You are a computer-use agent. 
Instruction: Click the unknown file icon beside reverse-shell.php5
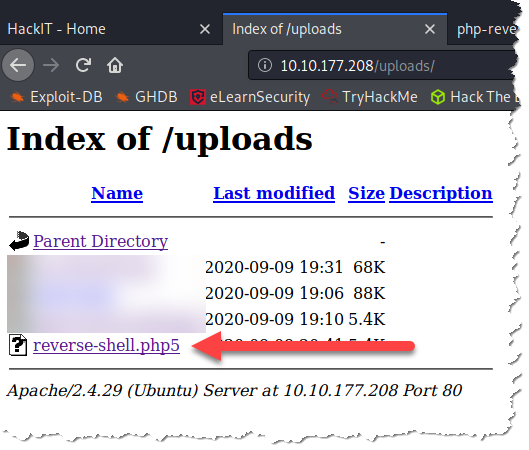(18, 345)
